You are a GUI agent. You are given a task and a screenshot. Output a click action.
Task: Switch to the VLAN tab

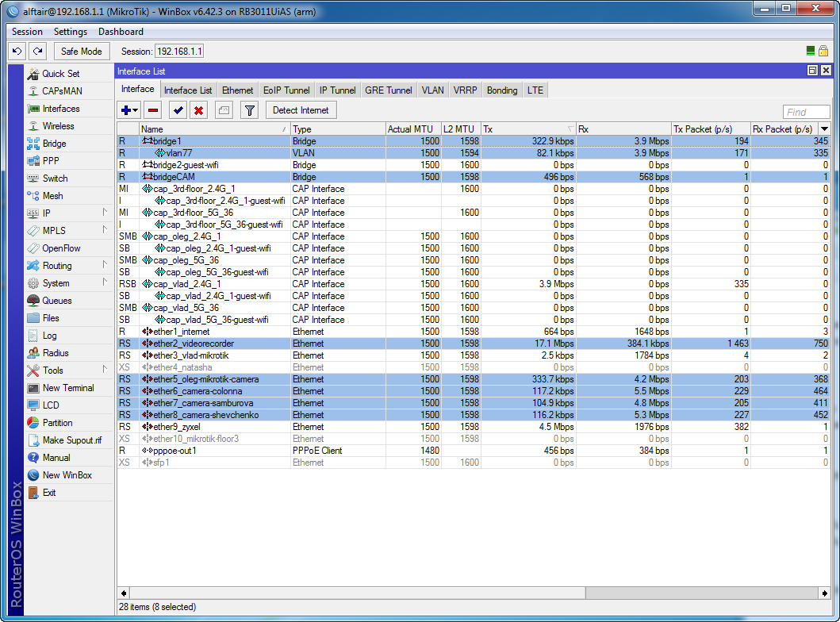(x=432, y=90)
